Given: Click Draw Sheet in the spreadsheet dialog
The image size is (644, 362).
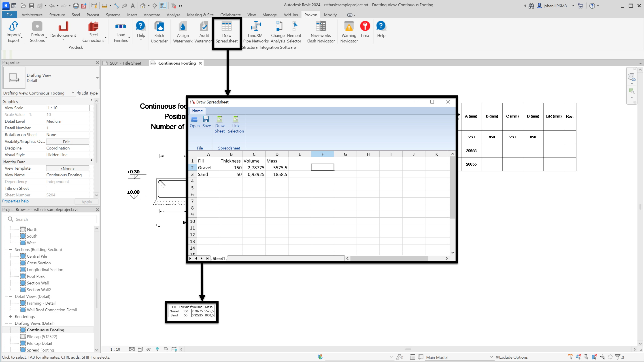Looking at the screenshot, I should point(219,119).
